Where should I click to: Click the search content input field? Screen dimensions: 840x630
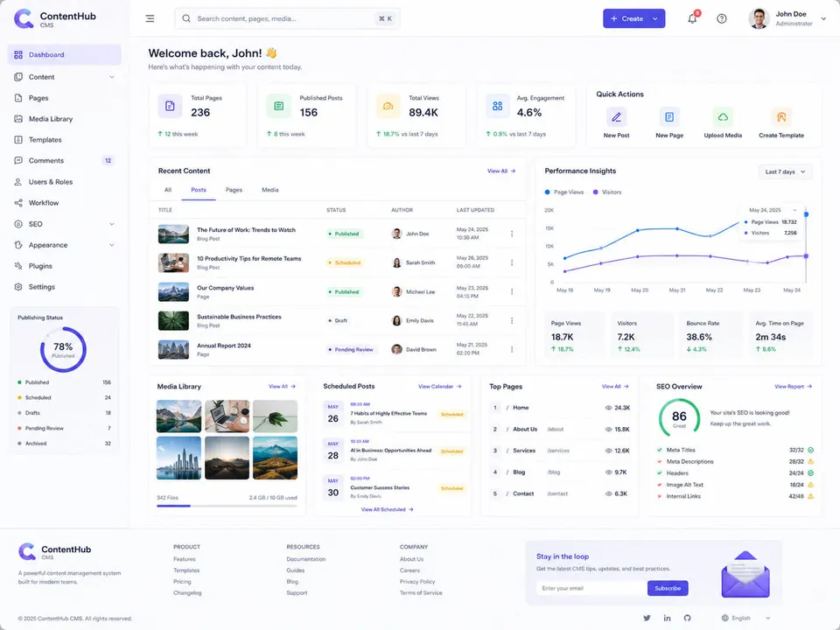click(287, 18)
